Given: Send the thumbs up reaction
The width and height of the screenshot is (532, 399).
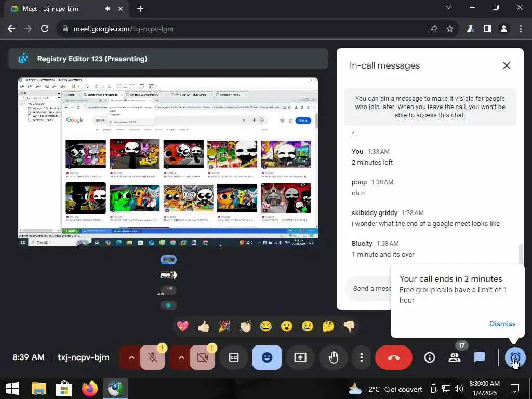Looking at the screenshot, I should click(204, 326).
